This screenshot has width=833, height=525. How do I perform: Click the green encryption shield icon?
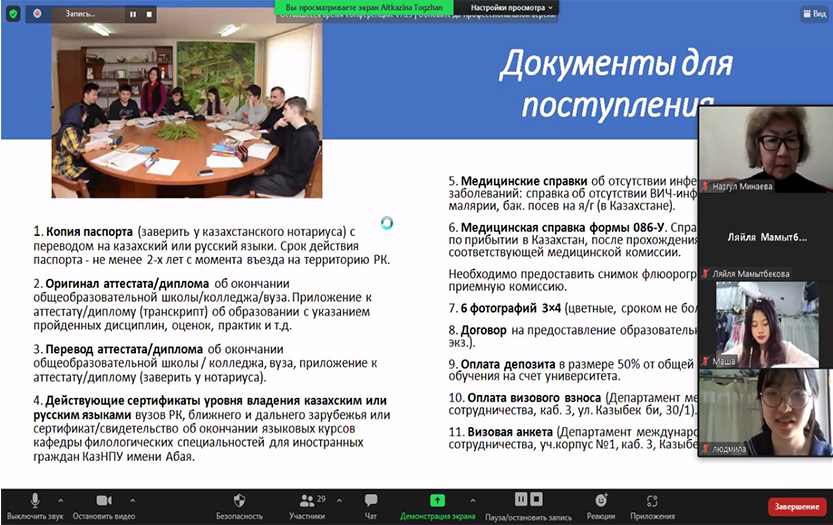point(12,14)
